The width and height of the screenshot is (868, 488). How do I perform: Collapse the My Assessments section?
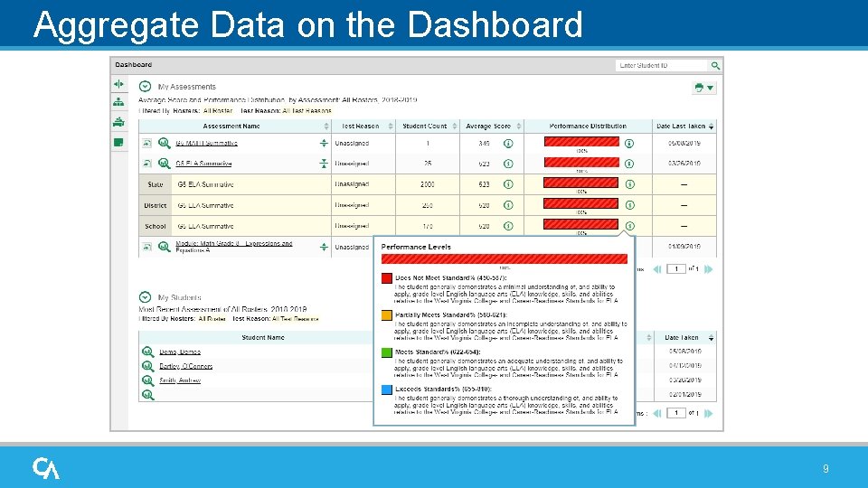point(145,87)
